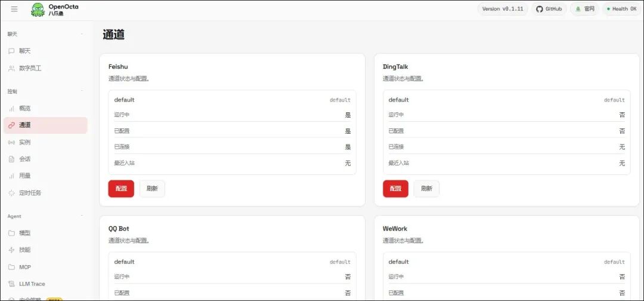Click Feishu 运行中 status row
The height and width of the screenshot is (301, 644).
pos(233,115)
